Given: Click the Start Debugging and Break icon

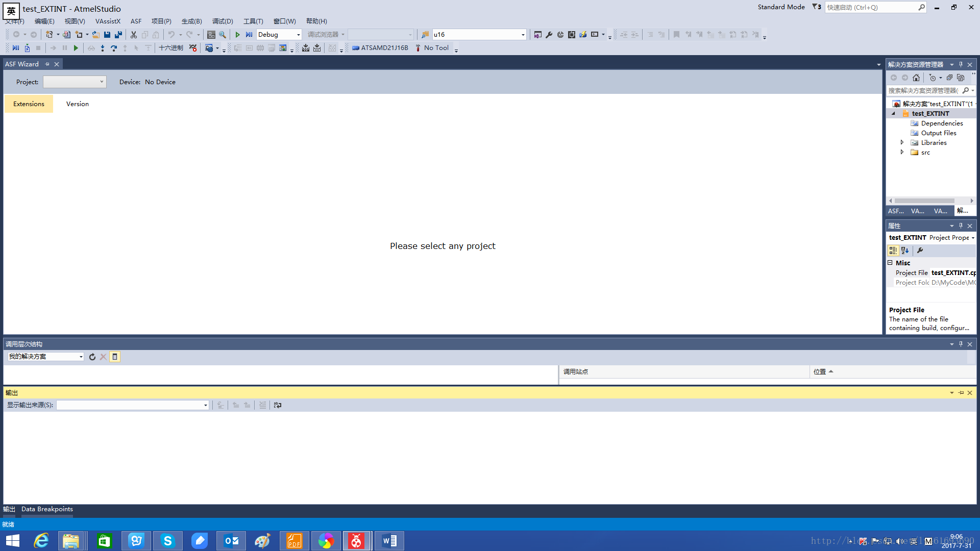Looking at the screenshot, I should [x=249, y=35].
